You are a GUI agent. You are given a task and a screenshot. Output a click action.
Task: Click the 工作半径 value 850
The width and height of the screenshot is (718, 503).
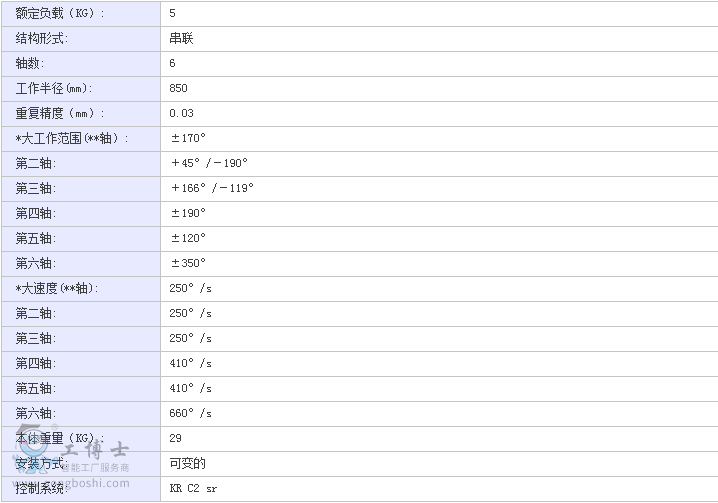[179, 88]
